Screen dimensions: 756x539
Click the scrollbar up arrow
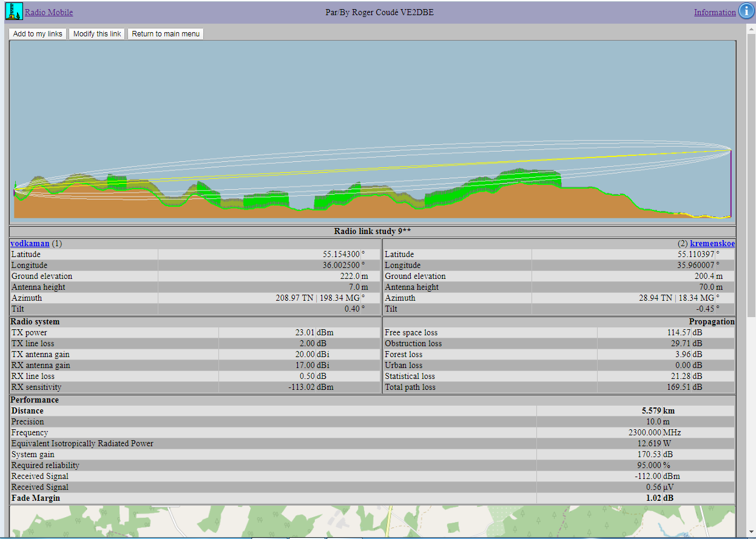(751, 29)
